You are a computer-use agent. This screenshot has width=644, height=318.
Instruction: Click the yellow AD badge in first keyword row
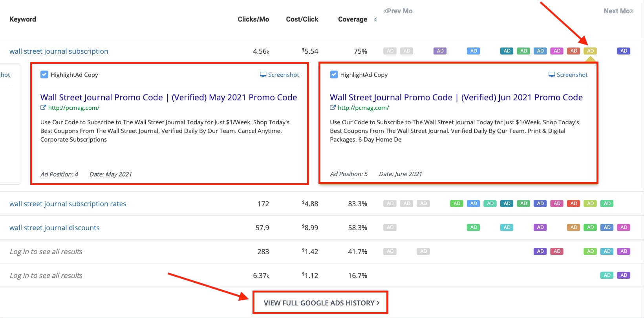[x=590, y=51]
